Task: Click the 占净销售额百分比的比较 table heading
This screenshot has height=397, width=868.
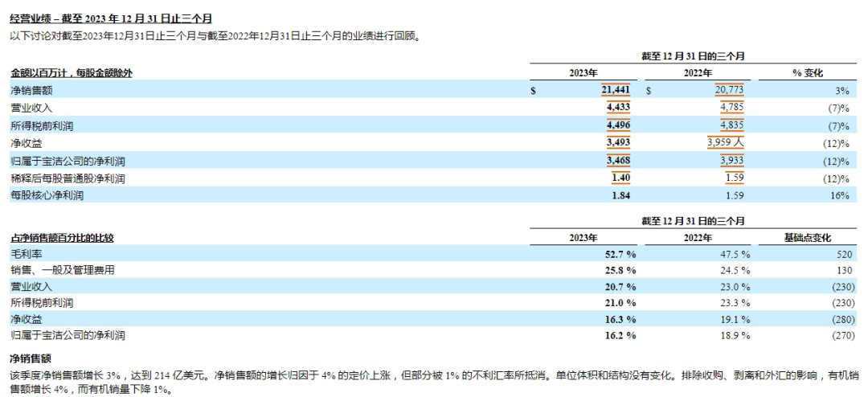Action: click(x=62, y=238)
